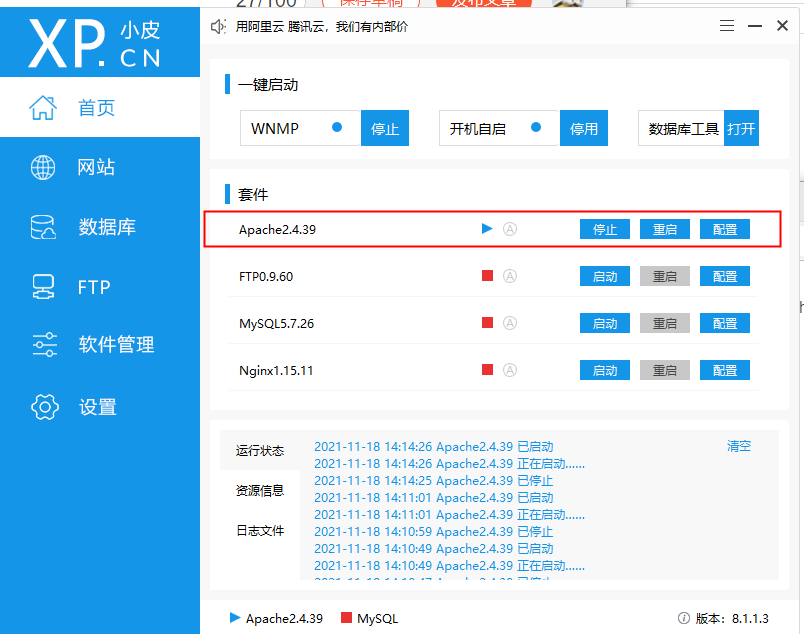This screenshot has width=804, height=634.
Task: Clear the run logs with 清空
Action: (x=738, y=446)
